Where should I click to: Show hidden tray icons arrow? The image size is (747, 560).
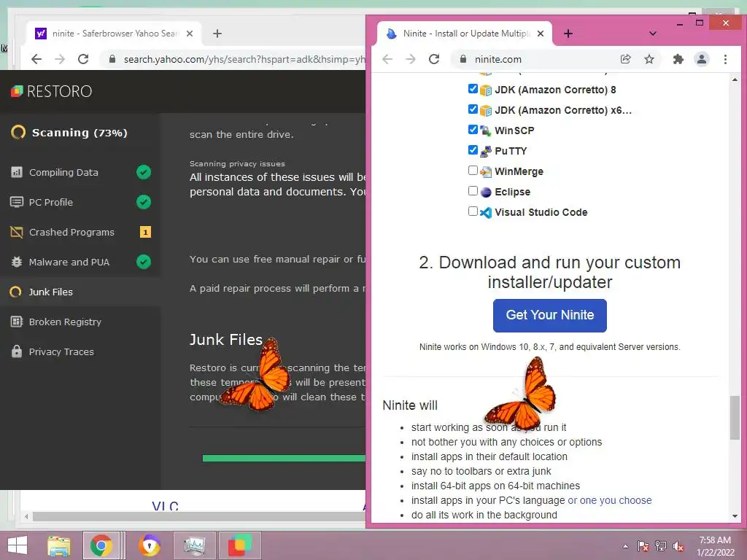[625, 546]
